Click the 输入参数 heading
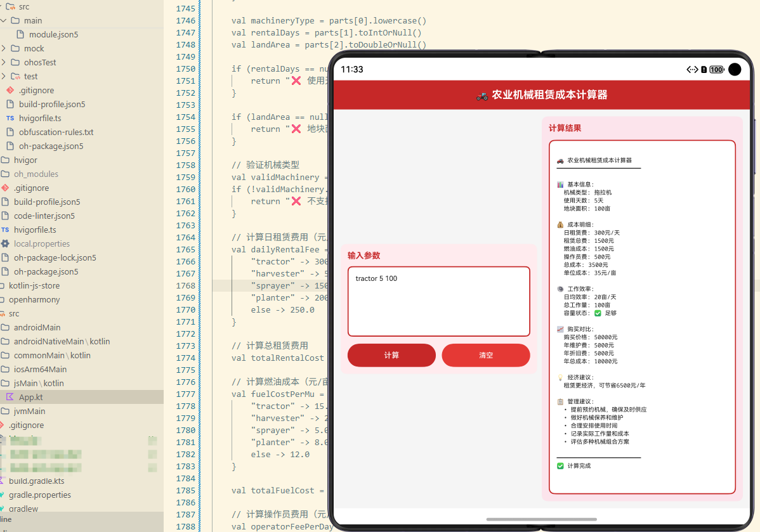Screen dimensions: 760x532 [364, 256]
